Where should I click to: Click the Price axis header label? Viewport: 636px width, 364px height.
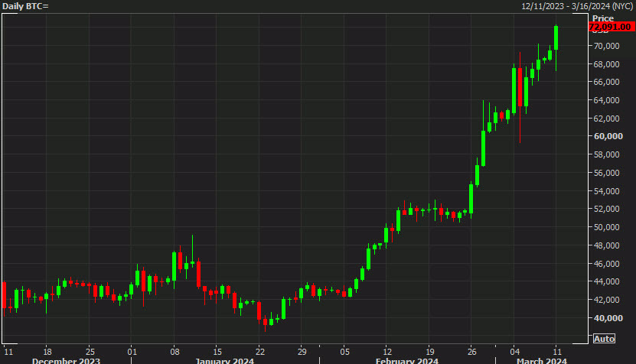click(603, 18)
